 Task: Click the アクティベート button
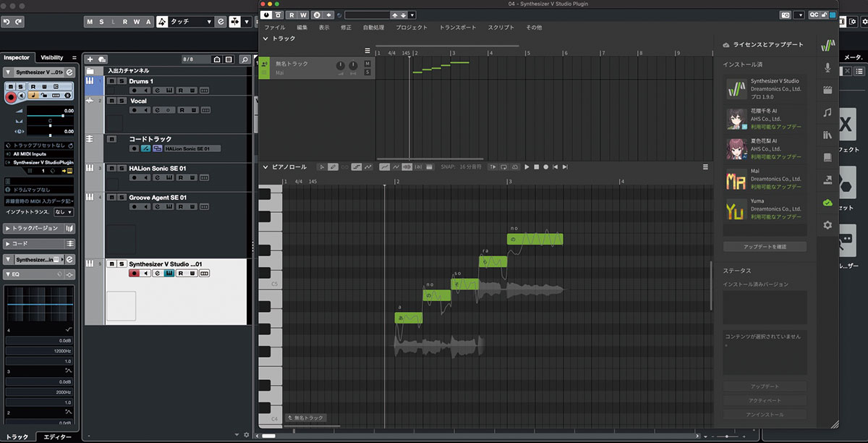click(765, 400)
